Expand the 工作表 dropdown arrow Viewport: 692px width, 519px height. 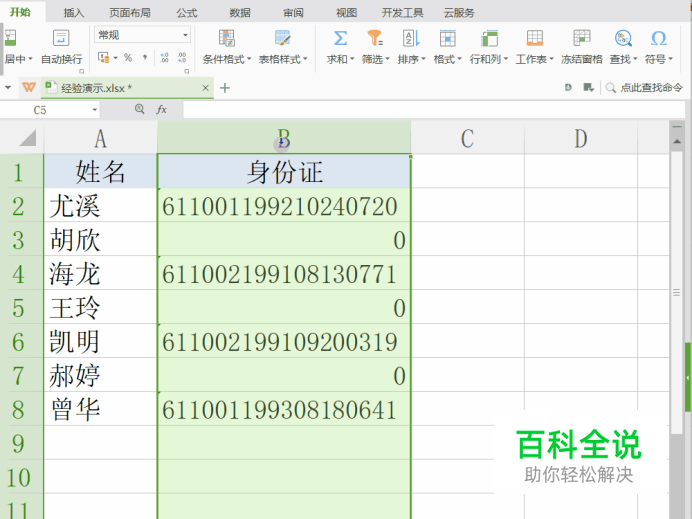[551, 59]
